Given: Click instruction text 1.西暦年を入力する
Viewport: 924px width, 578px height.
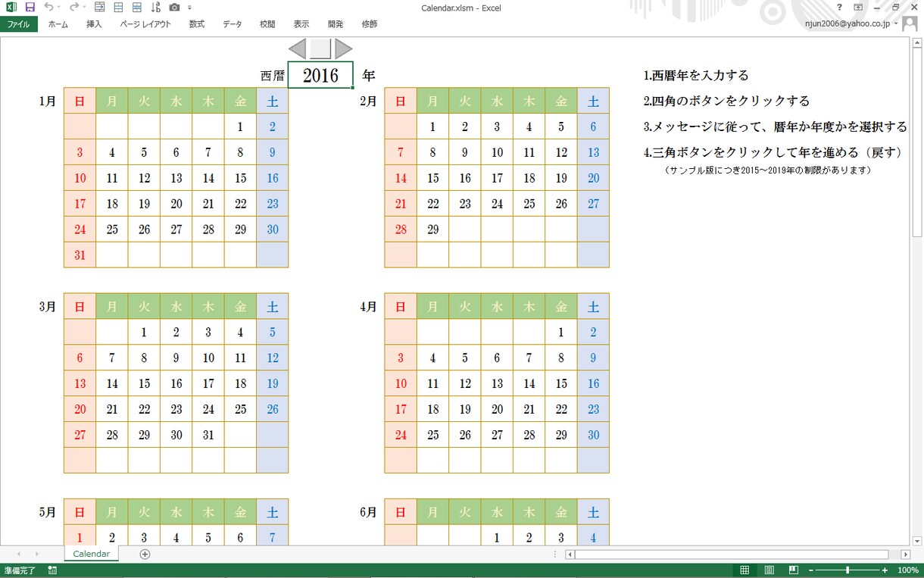Looking at the screenshot, I should [697, 75].
